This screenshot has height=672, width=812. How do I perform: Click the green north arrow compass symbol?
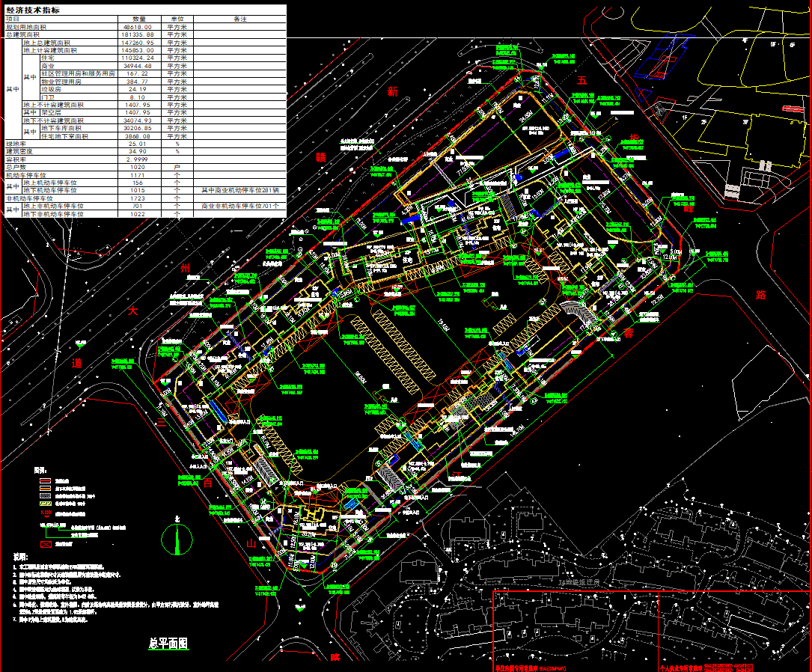[177, 539]
